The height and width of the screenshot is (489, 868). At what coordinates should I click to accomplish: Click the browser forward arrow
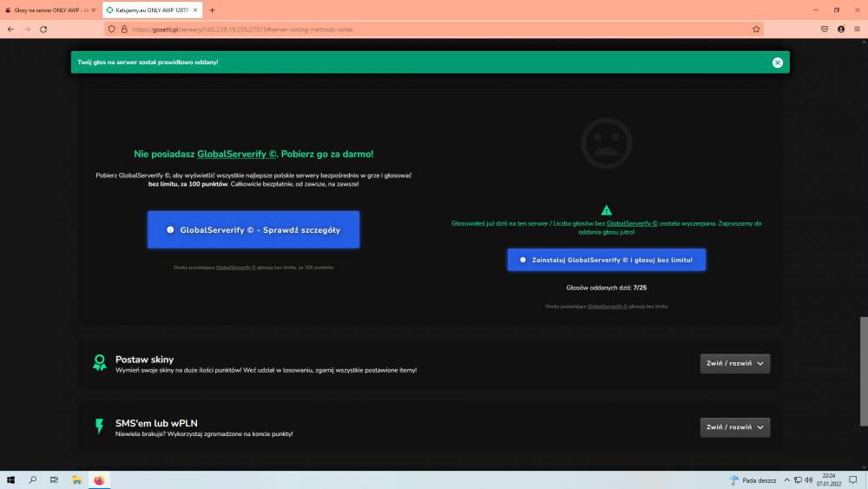pyautogui.click(x=27, y=30)
